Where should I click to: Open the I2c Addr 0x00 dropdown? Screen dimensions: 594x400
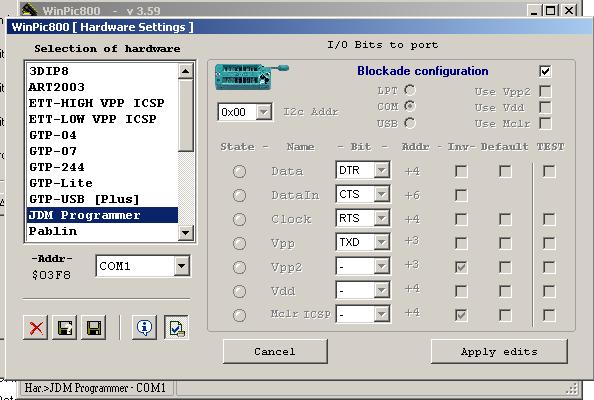coord(264,112)
